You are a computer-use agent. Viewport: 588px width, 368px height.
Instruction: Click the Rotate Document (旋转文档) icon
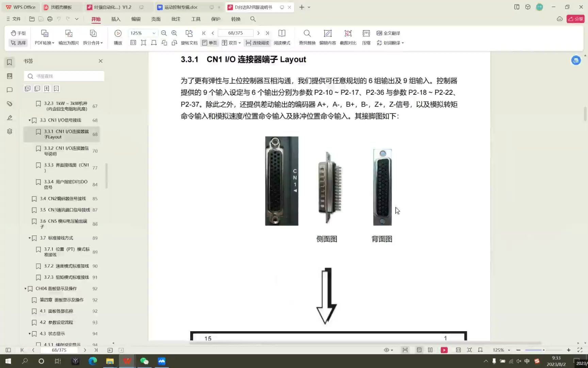point(189,33)
